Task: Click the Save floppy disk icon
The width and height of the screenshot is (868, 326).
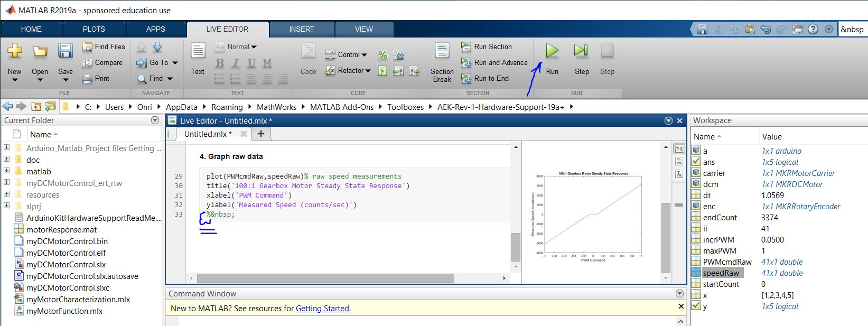Action: (66, 51)
